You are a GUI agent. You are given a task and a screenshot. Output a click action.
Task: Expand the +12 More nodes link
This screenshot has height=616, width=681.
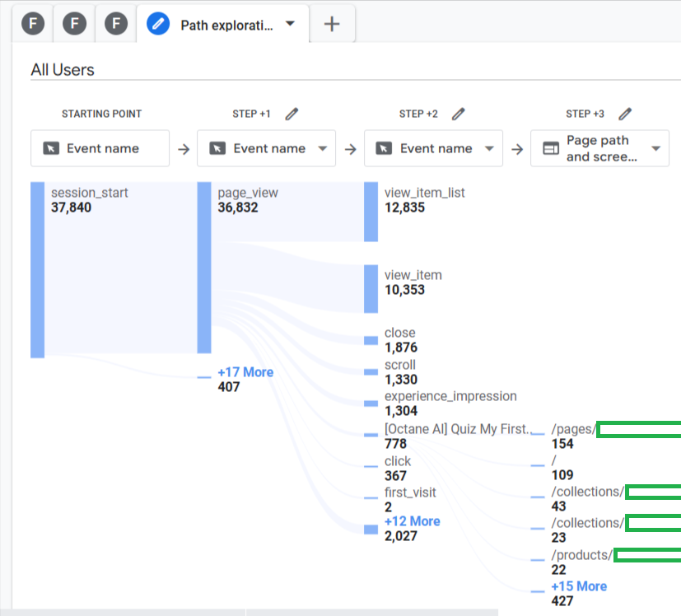tap(413, 520)
